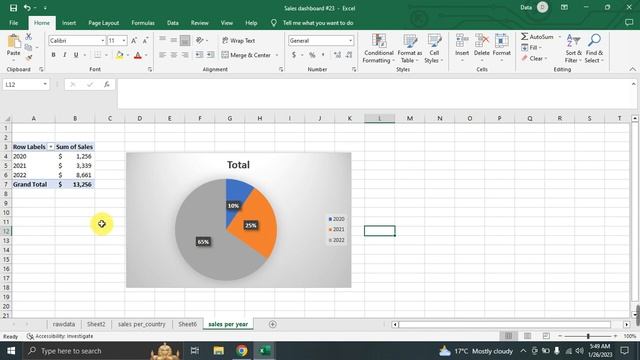The height and width of the screenshot is (360, 640).
Task: Click the Percent Style icon
Action: tap(312, 55)
